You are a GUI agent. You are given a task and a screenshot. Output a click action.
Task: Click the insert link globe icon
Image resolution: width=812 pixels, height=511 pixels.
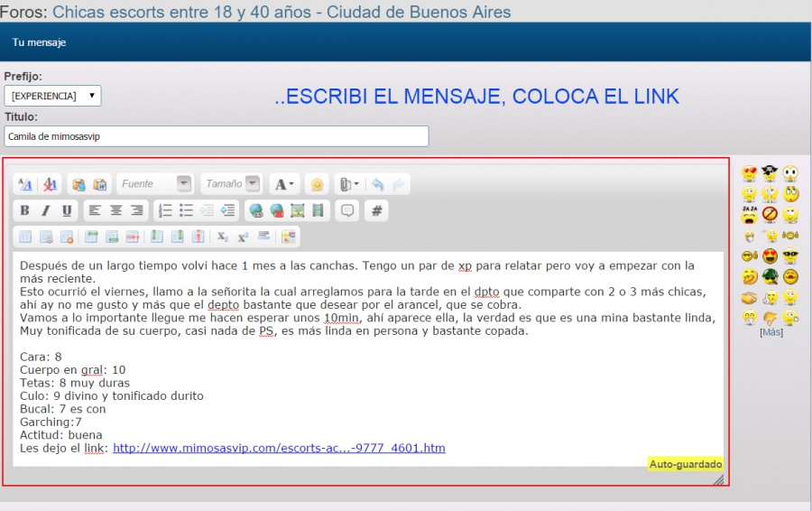256,210
